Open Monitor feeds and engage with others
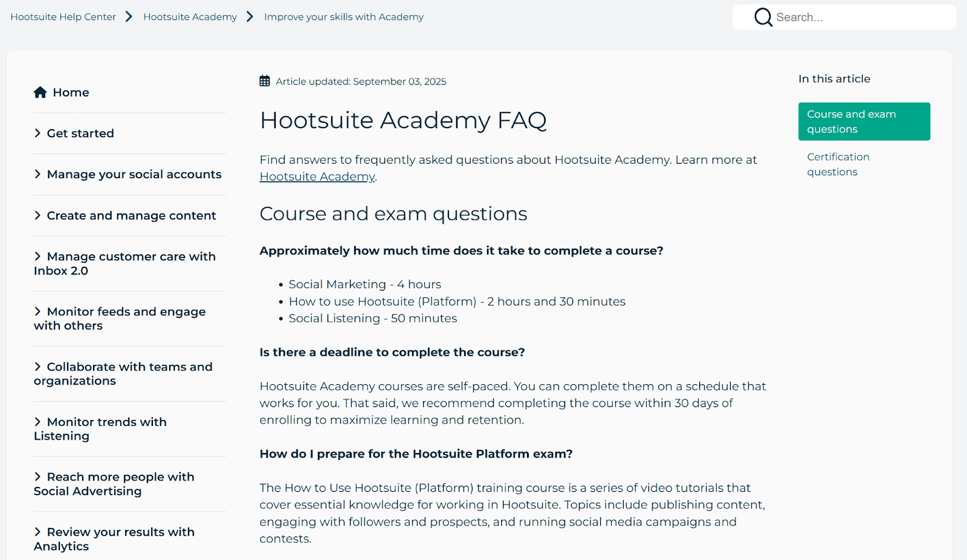The height and width of the screenshot is (560, 967). pyautogui.click(x=120, y=318)
